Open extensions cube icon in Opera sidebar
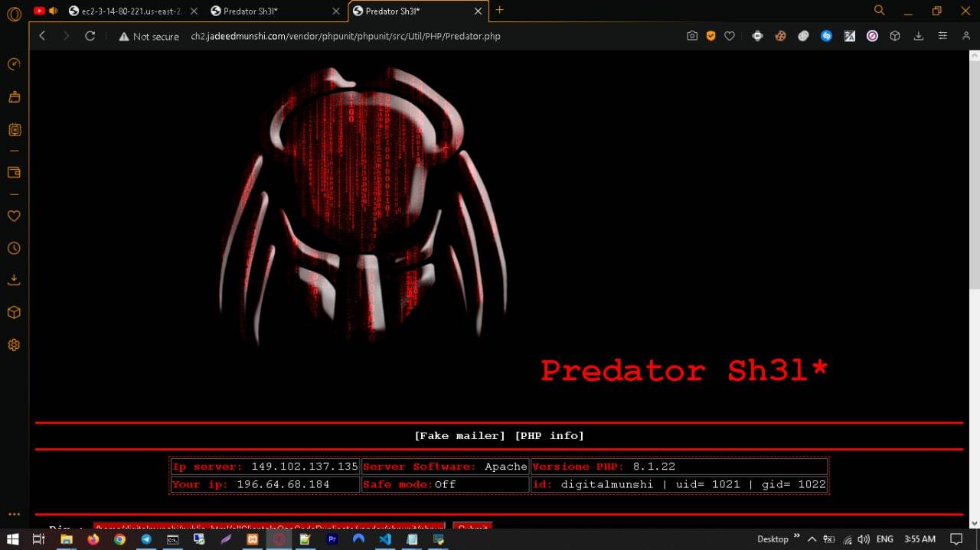The height and width of the screenshot is (550, 980). pyautogui.click(x=14, y=313)
